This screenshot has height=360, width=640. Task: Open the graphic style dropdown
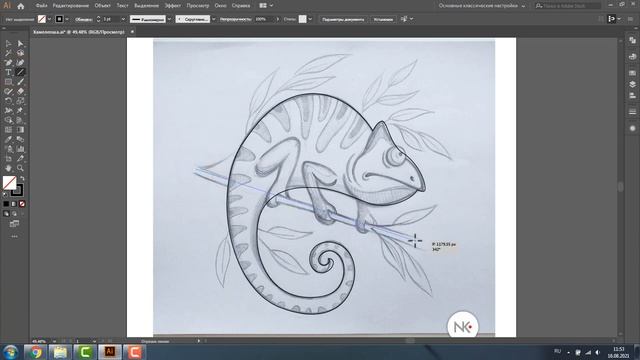(310, 19)
